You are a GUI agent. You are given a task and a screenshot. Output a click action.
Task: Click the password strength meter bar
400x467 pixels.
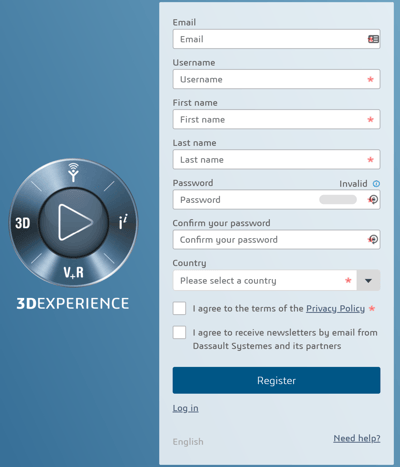pyautogui.click(x=338, y=200)
